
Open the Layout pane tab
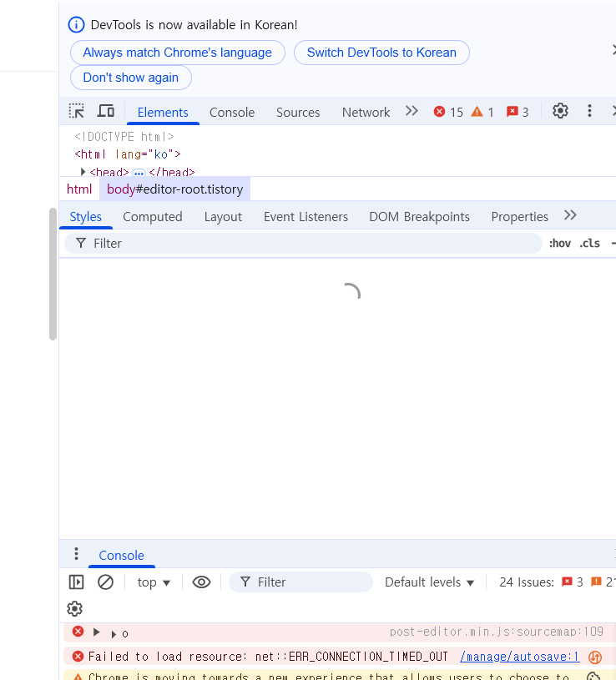(x=223, y=216)
